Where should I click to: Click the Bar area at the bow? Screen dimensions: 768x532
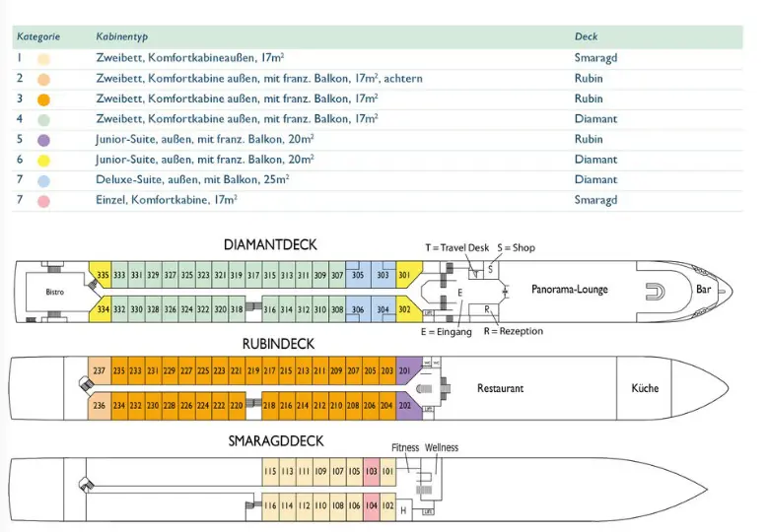click(x=703, y=290)
